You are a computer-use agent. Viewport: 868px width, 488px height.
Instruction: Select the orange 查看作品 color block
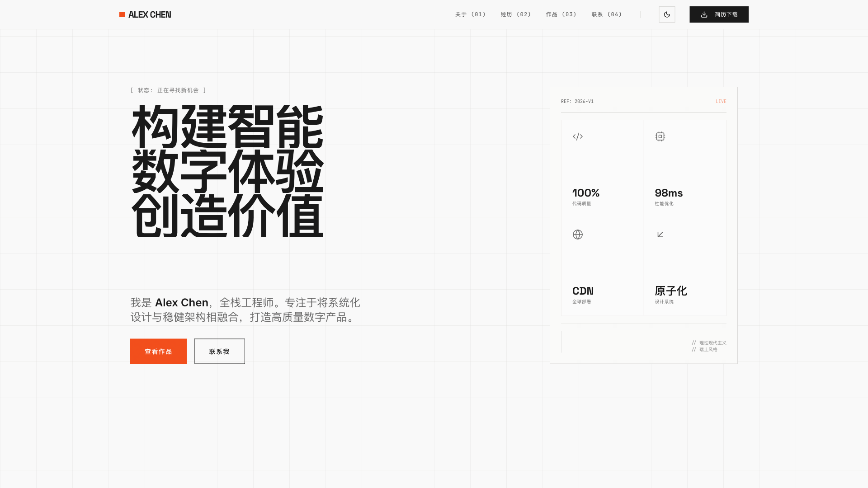coord(158,351)
